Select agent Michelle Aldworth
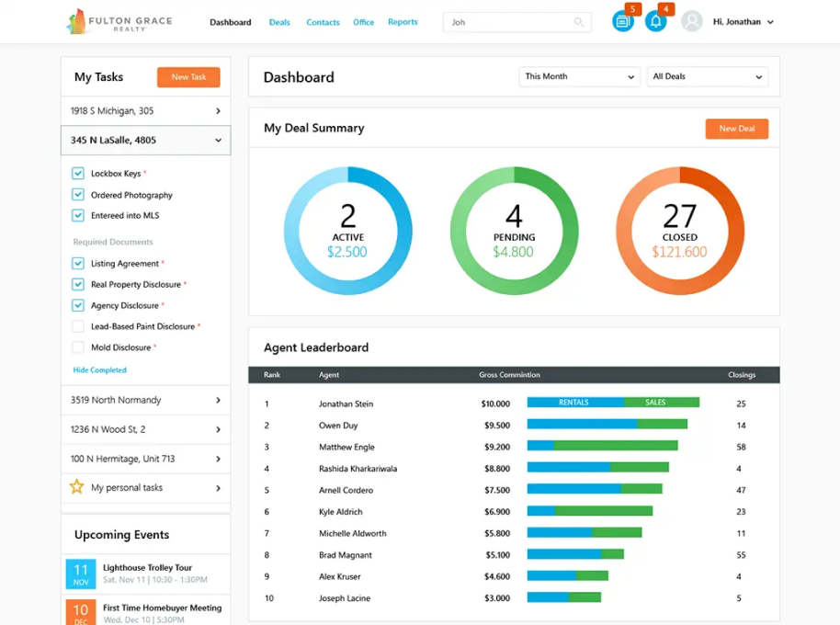840x625 pixels. [x=353, y=533]
